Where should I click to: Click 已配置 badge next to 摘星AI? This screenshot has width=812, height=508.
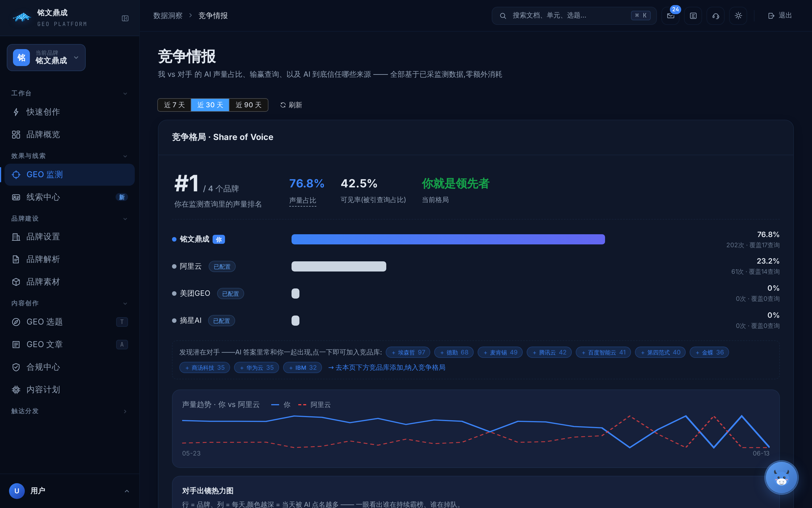point(221,321)
